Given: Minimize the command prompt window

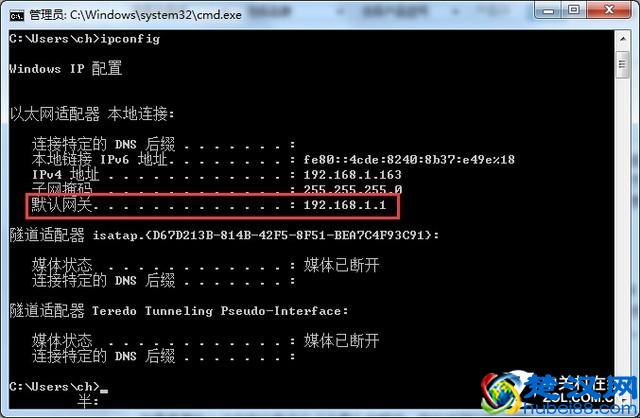Looking at the screenshot, I should pyautogui.click(x=548, y=10).
